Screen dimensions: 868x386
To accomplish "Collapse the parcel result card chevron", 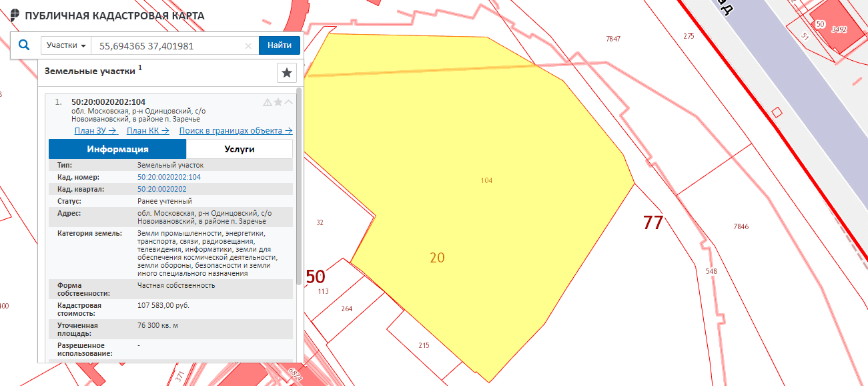I will (289, 102).
